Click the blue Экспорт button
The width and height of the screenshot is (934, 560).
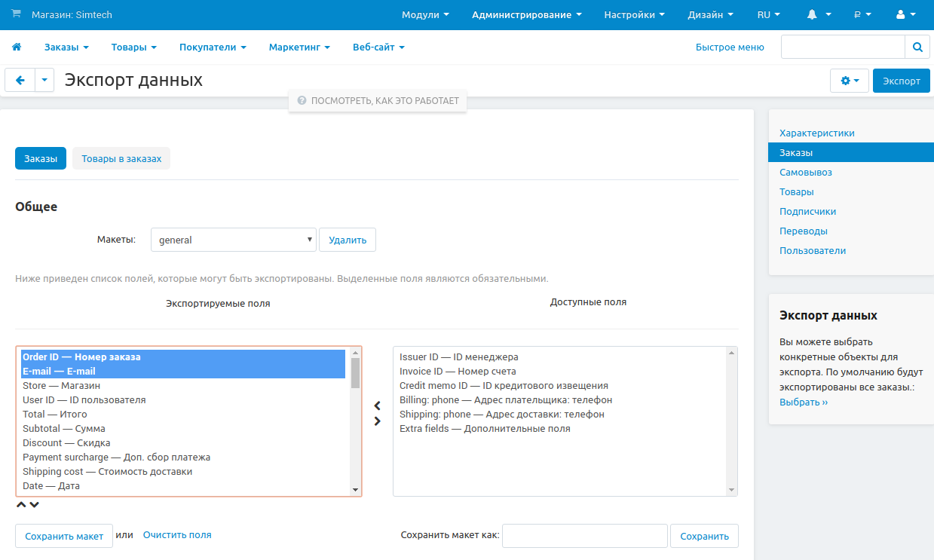(901, 81)
